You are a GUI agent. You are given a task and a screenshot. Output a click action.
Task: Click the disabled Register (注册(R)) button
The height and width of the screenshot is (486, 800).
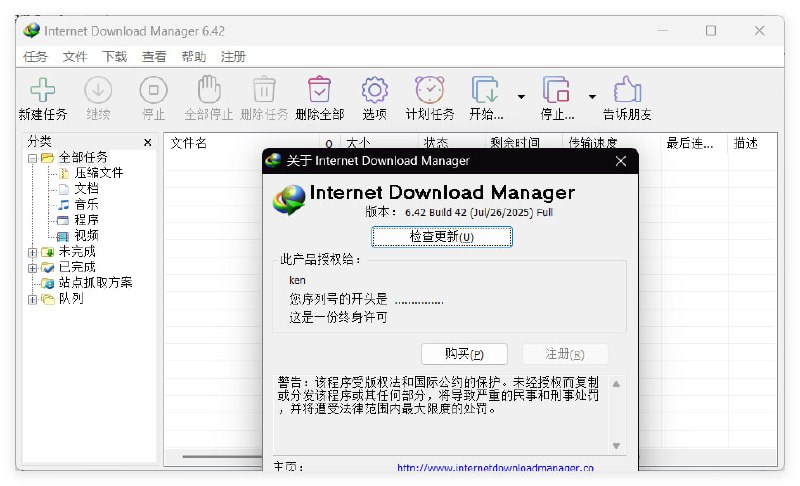pyautogui.click(x=565, y=353)
